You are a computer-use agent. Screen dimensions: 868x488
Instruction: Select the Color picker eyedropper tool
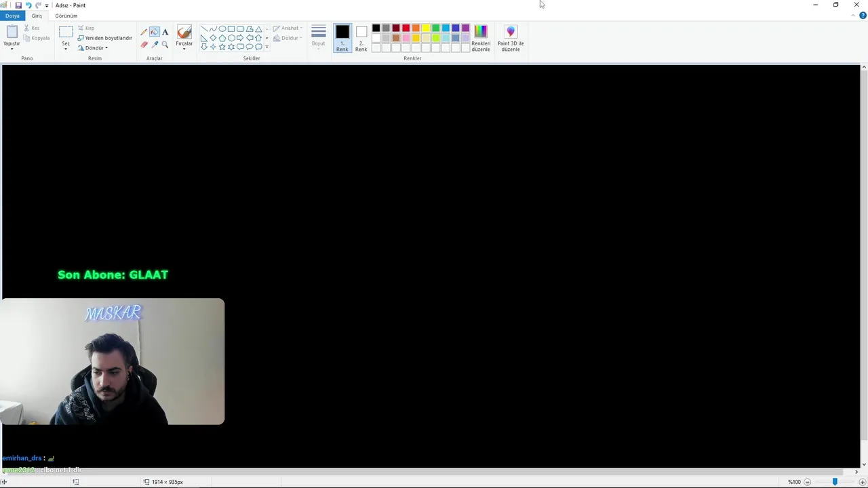[155, 44]
